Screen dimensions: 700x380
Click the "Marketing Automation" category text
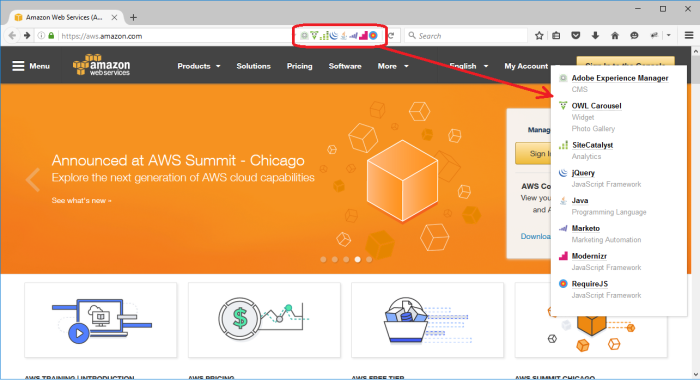pos(606,240)
